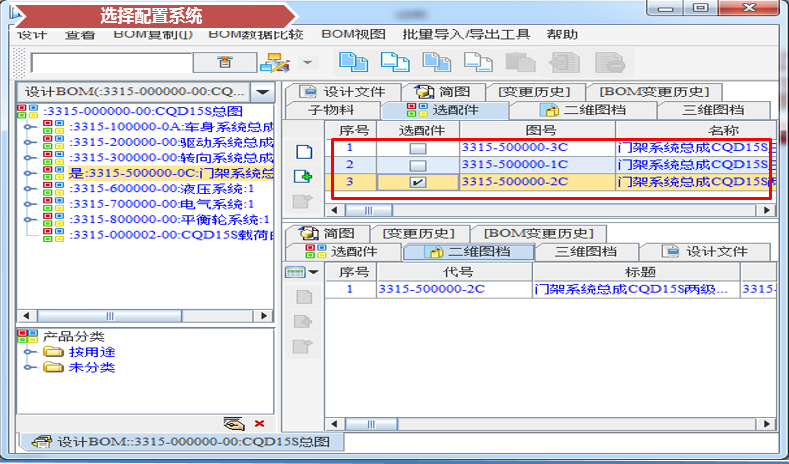The height and width of the screenshot is (464, 789).
Task: Open the design BOM dropdown arrow
Action: (x=262, y=91)
